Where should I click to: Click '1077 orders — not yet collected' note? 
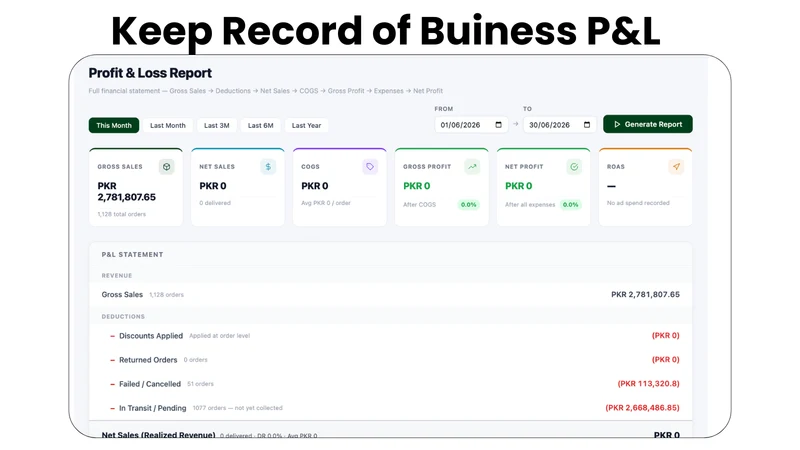tap(237, 408)
